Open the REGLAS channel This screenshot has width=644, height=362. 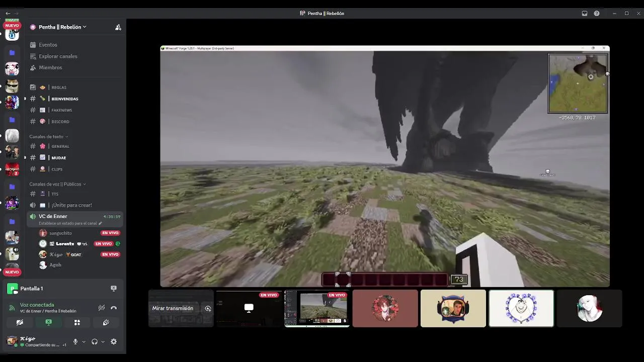[x=75, y=87]
